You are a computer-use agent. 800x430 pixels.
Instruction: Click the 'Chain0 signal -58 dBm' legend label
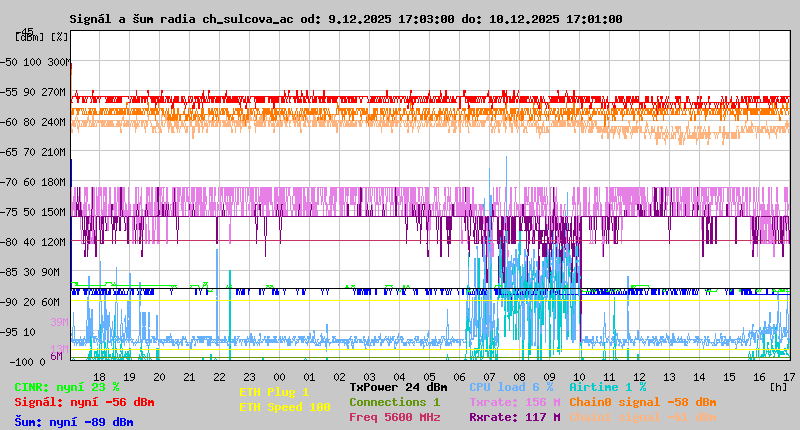[x=643, y=402]
